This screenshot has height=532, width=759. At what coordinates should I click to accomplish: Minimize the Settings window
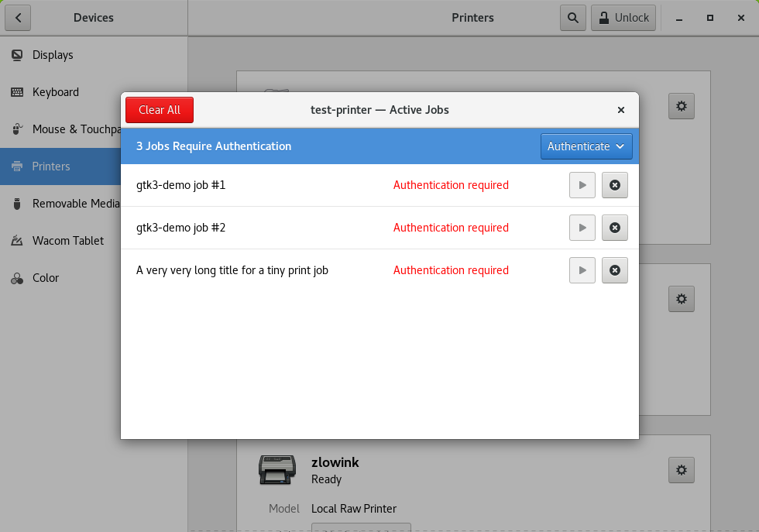click(679, 18)
